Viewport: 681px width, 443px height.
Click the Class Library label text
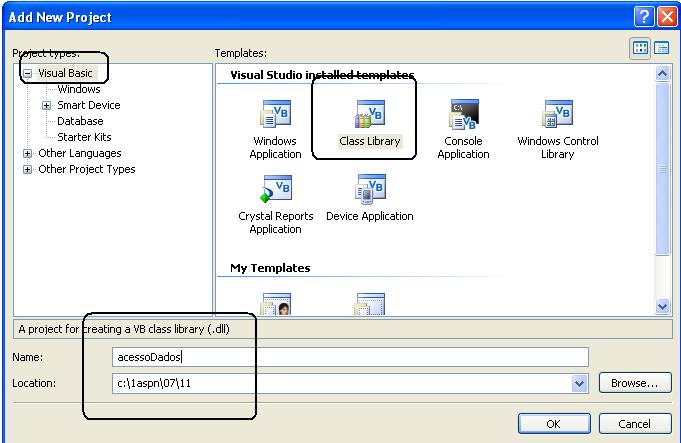370,141
